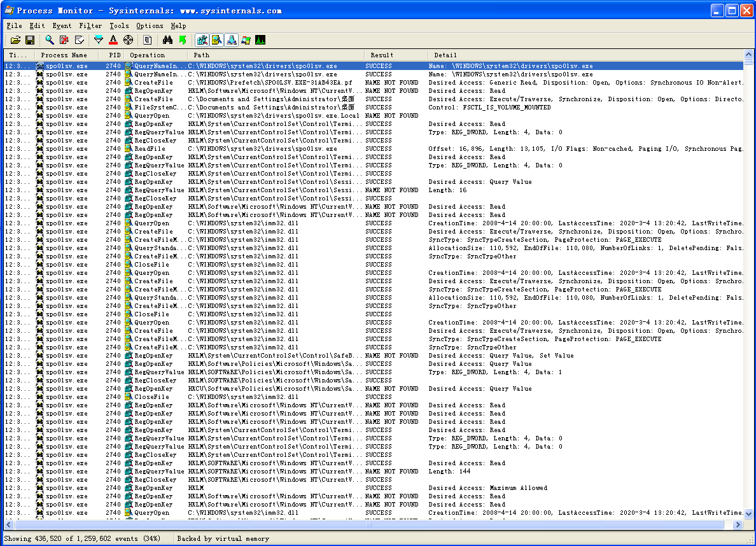The width and height of the screenshot is (756, 546).
Task: Click operation icon on FileSystemC... row
Action: click(x=129, y=107)
